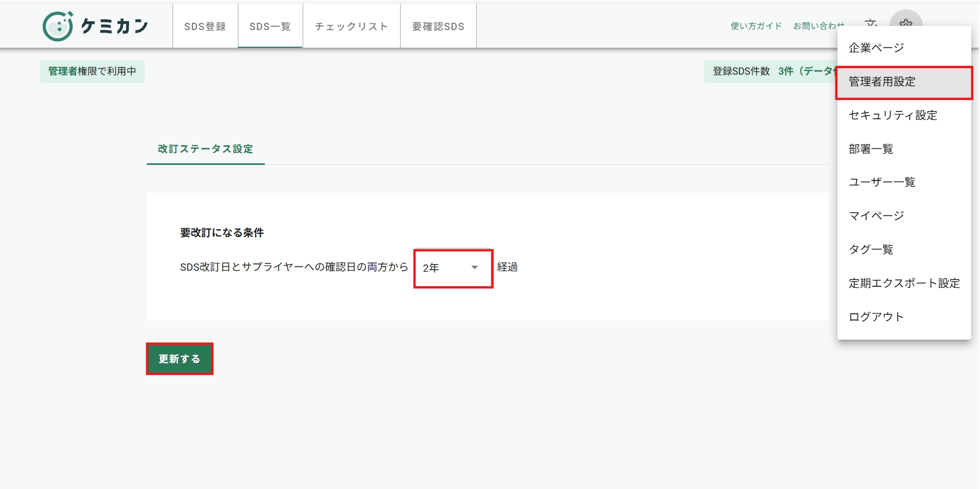Select the 要確認SDS tab
The width and height of the screenshot is (980, 489).
[438, 26]
